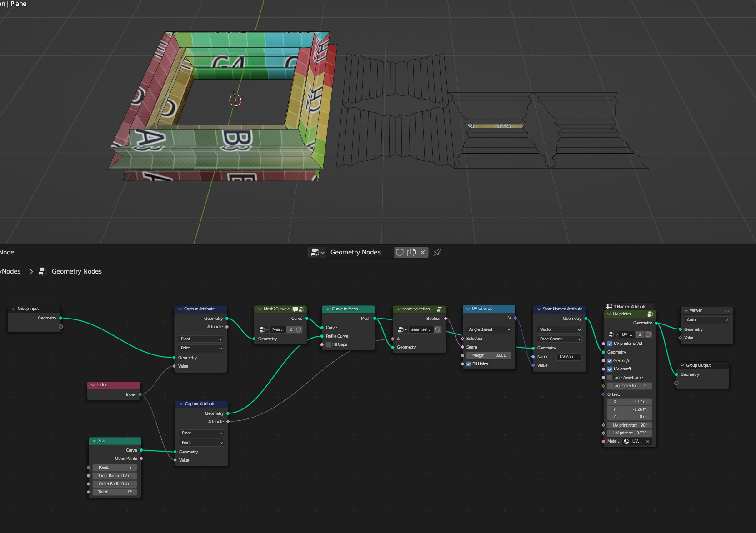Unlink the node group with the X button

[x=422, y=252]
